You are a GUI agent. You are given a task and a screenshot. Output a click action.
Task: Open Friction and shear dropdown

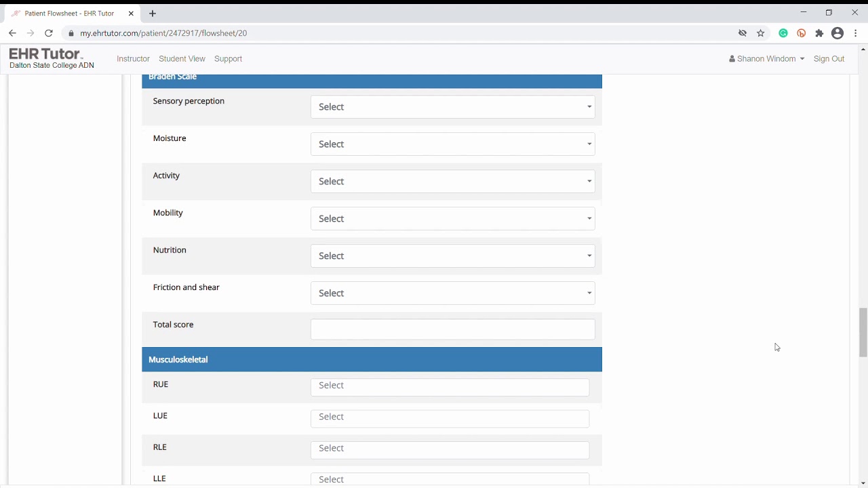click(x=453, y=293)
